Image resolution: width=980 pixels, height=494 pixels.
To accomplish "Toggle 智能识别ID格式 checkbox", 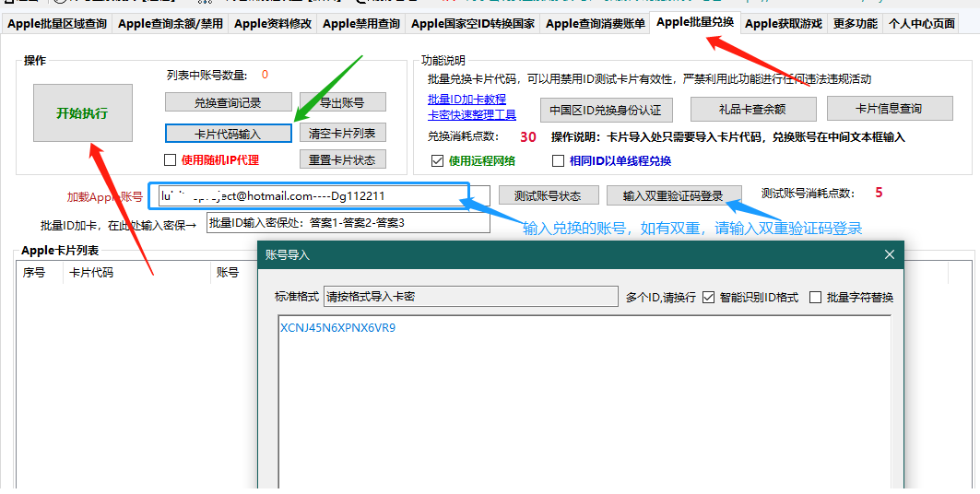I will [x=708, y=298].
